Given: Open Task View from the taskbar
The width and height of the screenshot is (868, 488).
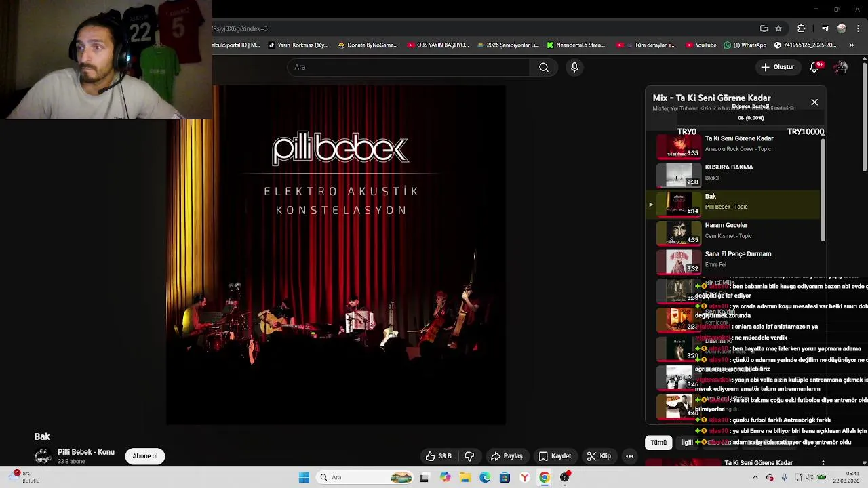Looking at the screenshot, I should click(x=425, y=478).
